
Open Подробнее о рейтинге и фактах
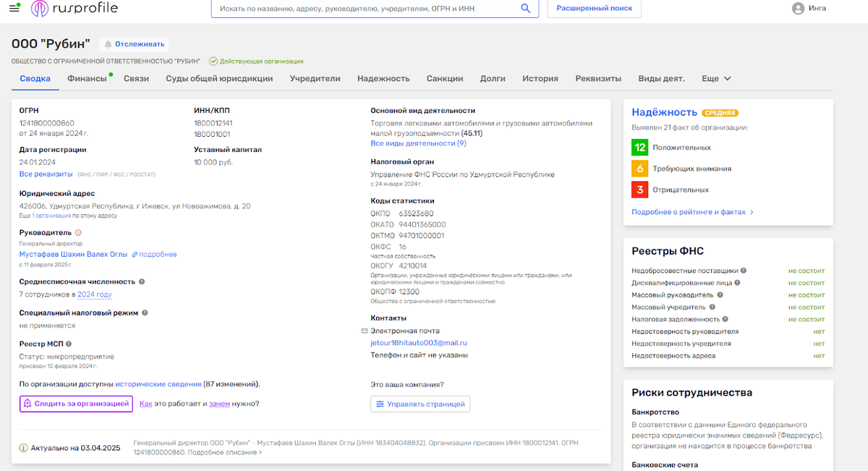(x=692, y=212)
